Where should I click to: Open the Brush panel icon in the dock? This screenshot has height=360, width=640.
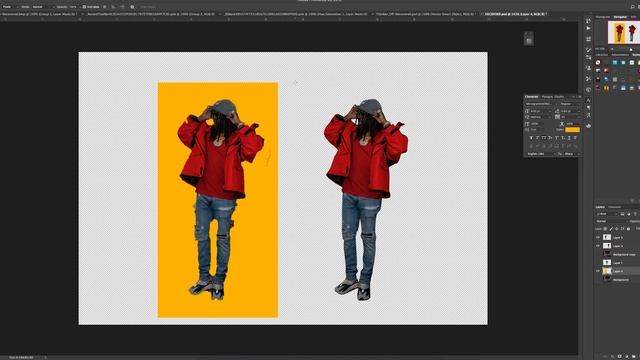pos(588,50)
